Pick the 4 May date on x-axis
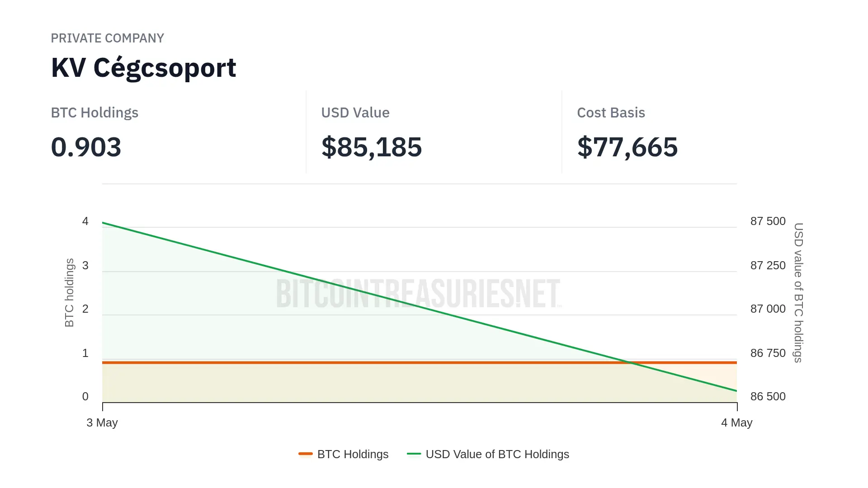Image resolution: width=868 pixels, height=488 pixels. [x=736, y=422]
